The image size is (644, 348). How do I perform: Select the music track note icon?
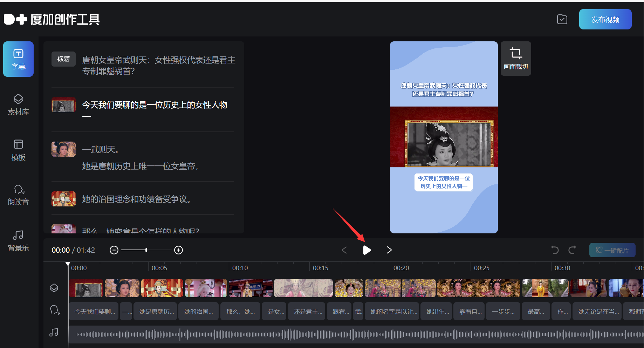click(54, 332)
